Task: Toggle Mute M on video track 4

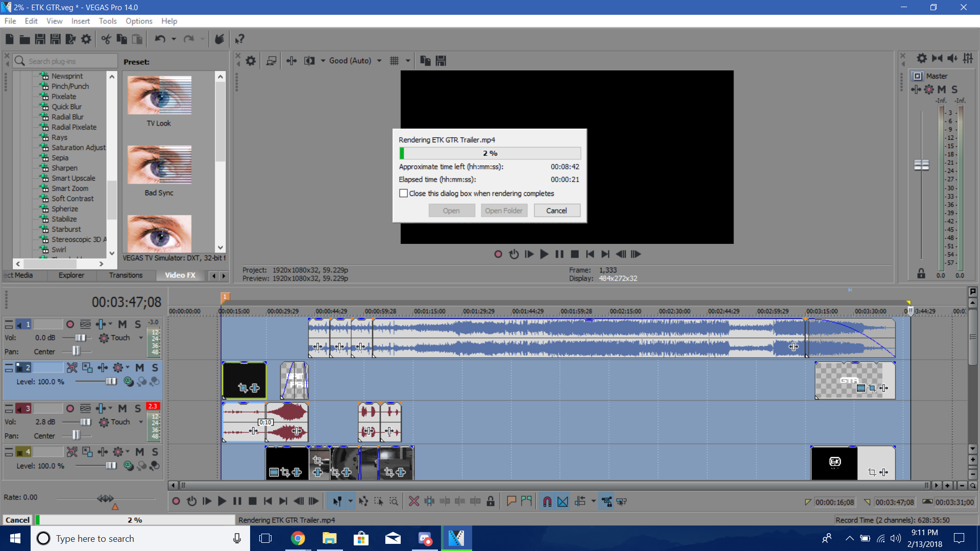Action: coord(140,452)
